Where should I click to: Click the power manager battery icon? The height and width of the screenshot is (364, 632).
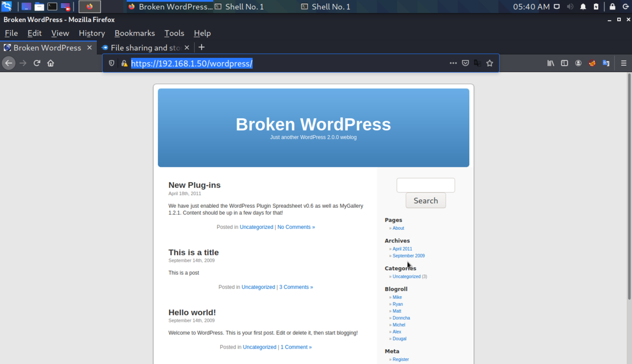(596, 7)
